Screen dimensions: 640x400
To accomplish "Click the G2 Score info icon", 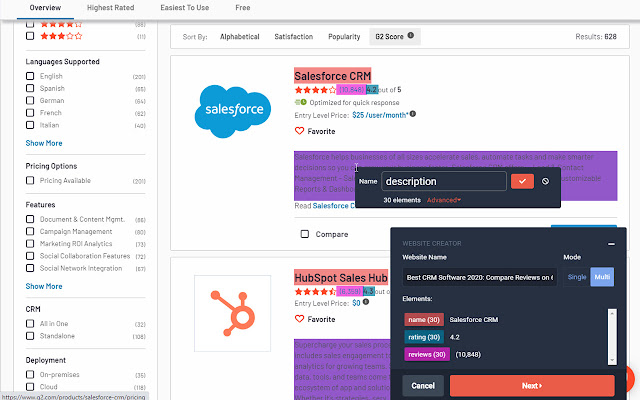I will tap(411, 36).
